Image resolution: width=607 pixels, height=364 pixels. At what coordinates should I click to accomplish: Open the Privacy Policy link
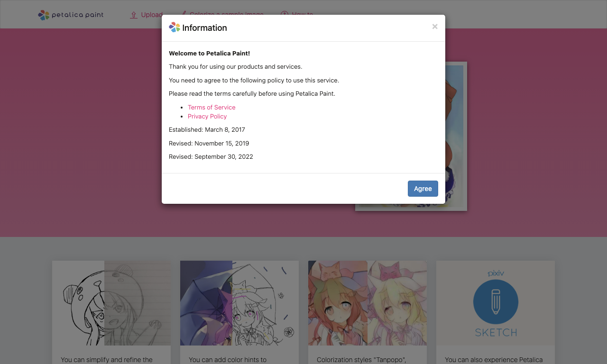pyautogui.click(x=207, y=116)
